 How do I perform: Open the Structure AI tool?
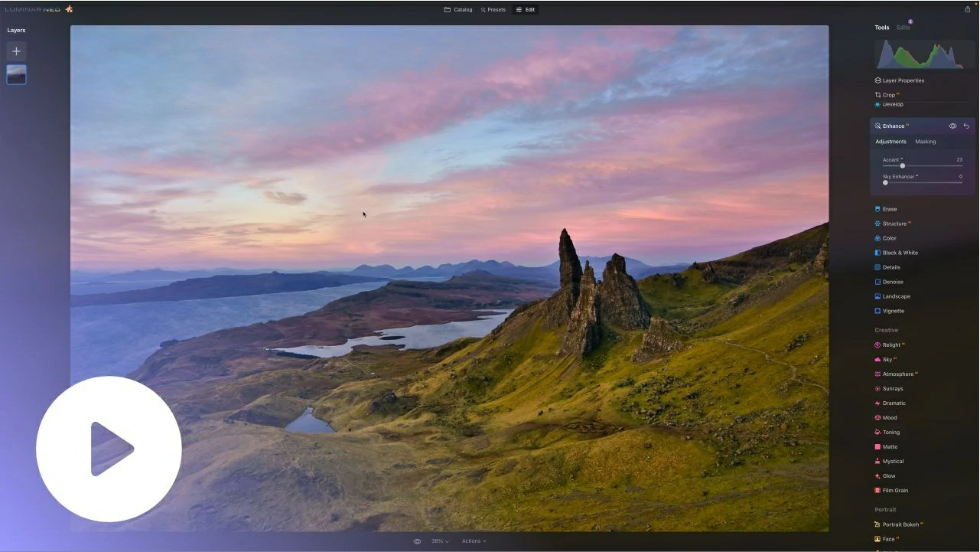click(x=893, y=224)
